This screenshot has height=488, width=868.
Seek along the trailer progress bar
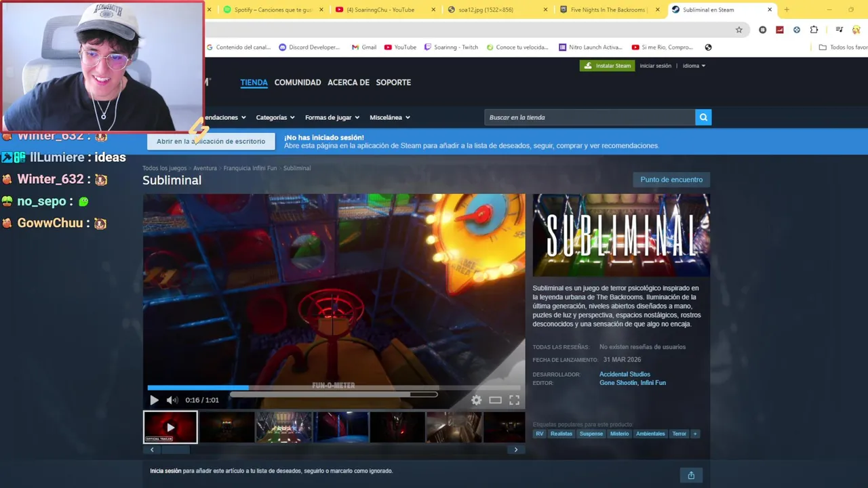[x=334, y=388]
